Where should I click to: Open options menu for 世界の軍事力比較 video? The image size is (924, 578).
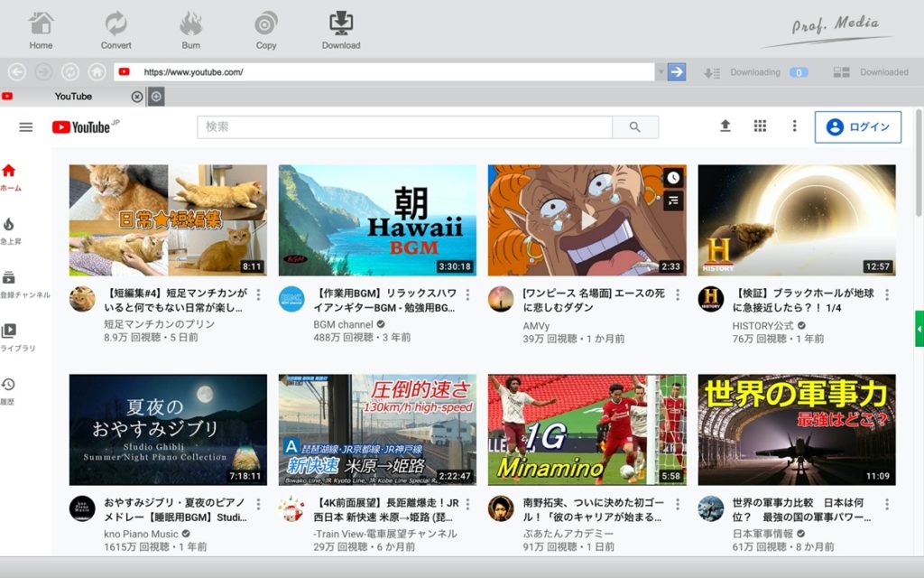pos(887,504)
